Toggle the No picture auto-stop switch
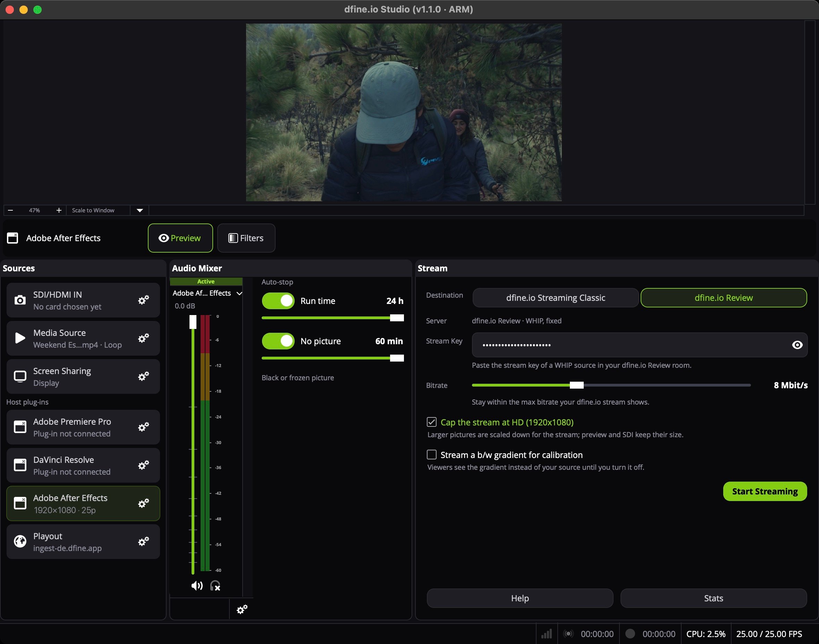This screenshot has width=819, height=644. (278, 341)
